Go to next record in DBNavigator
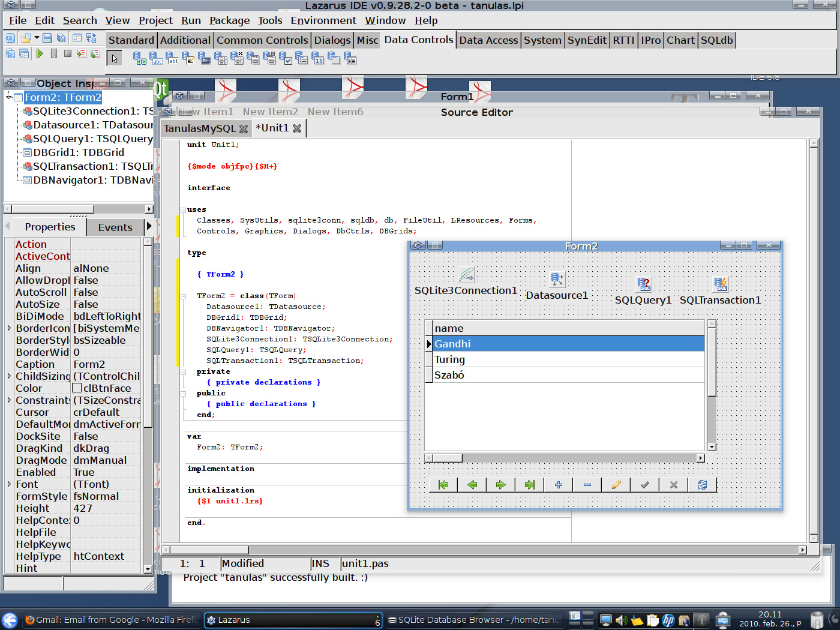Image resolution: width=840 pixels, height=630 pixels. click(x=501, y=485)
